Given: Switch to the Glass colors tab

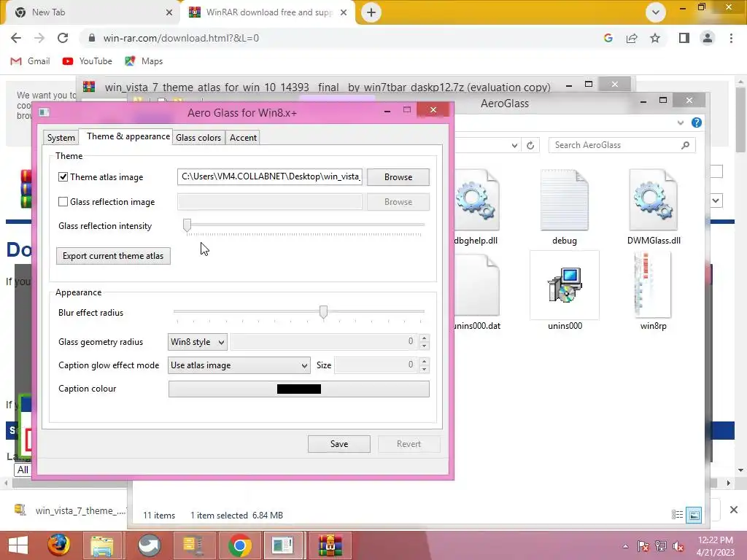Looking at the screenshot, I should tap(198, 138).
